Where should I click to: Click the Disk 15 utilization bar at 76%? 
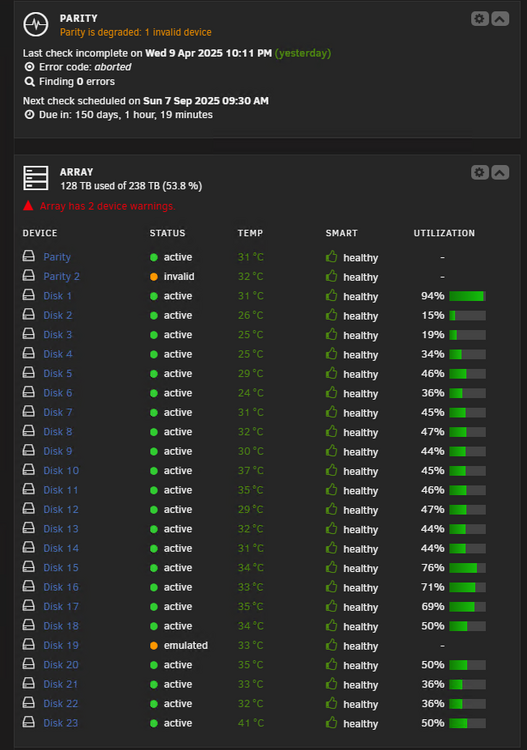[467, 568]
